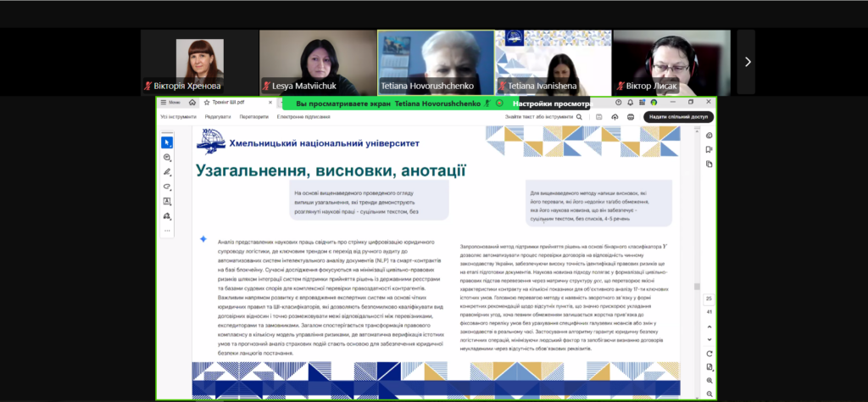Show next participants with right arrow
Screen dimensions: 868x402
click(746, 62)
